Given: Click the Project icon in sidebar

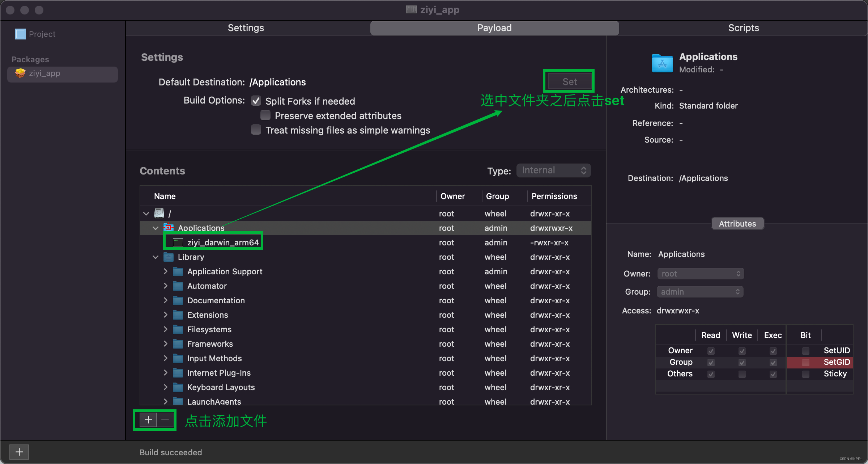Looking at the screenshot, I should pyautogui.click(x=20, y=34).
